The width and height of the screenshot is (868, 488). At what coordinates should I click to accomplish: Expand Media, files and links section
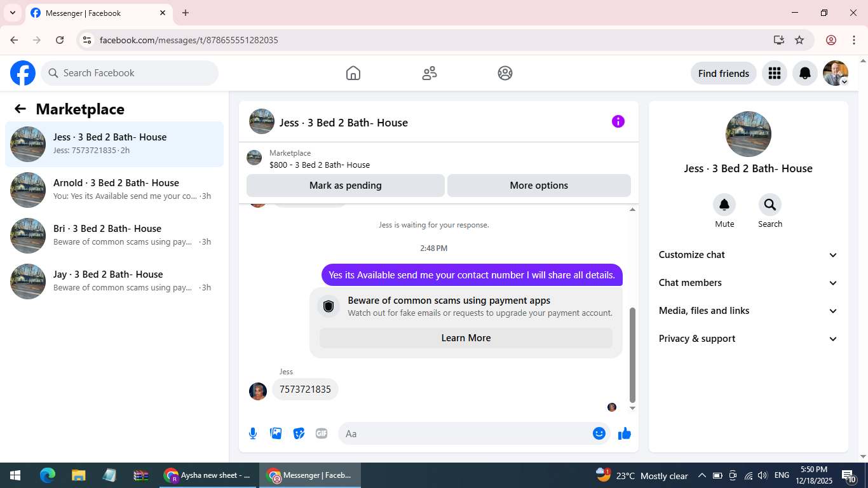pyautogui.click(x=749, y=311)
